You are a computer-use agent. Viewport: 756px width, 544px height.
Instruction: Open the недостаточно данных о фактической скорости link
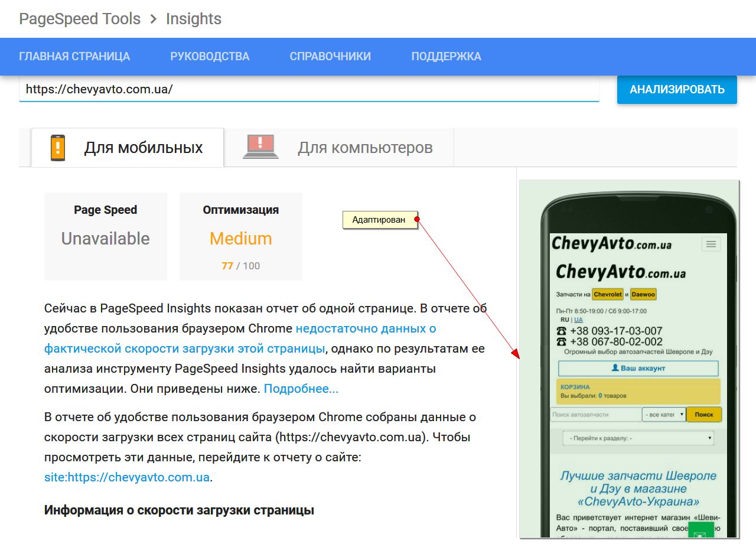pyautogui.click(x=240, y=338)
